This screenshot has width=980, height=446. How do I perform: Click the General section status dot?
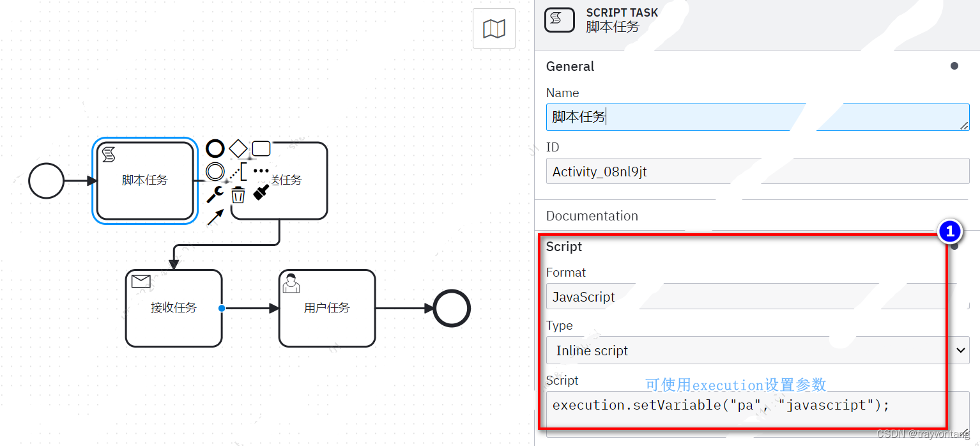click(x=954, y=65)
